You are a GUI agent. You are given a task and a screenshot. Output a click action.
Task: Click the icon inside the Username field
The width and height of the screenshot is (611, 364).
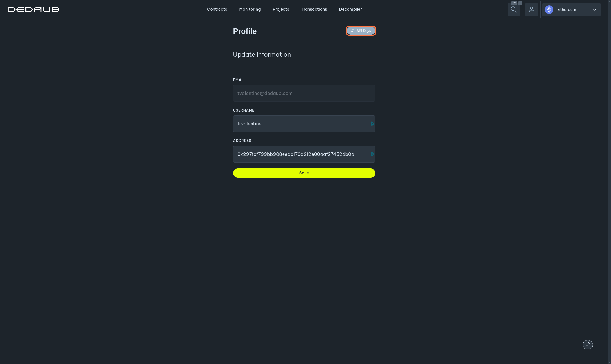[x=372, y=124]
